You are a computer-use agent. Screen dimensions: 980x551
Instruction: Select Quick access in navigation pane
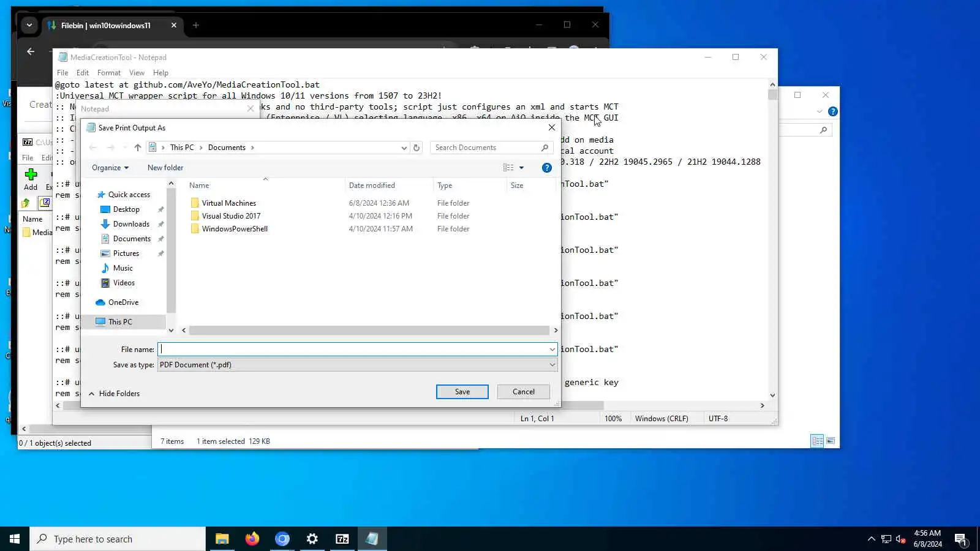tap(129, 195)
